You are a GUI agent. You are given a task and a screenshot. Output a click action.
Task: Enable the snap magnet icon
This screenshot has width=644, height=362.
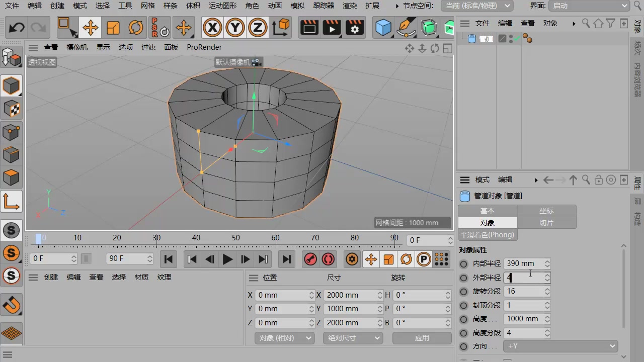click(x=12, y=304)
